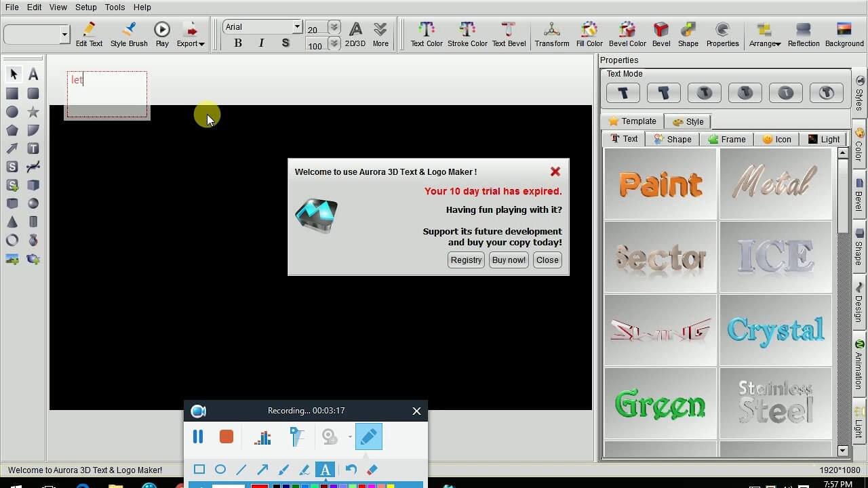868x488 pixels.
Task: Pick the 3D Text tool letter A
Action: 33,75
